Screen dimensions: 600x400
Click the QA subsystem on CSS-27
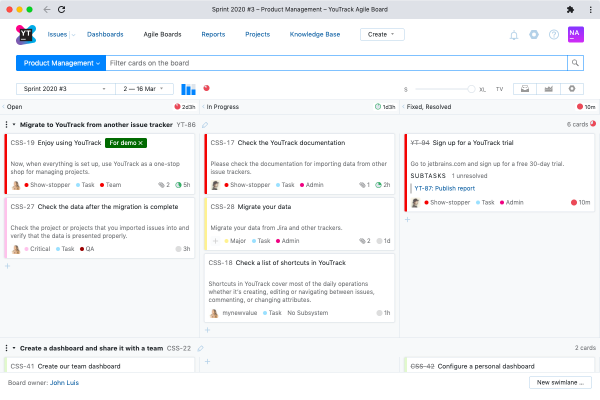pos(87,249)
